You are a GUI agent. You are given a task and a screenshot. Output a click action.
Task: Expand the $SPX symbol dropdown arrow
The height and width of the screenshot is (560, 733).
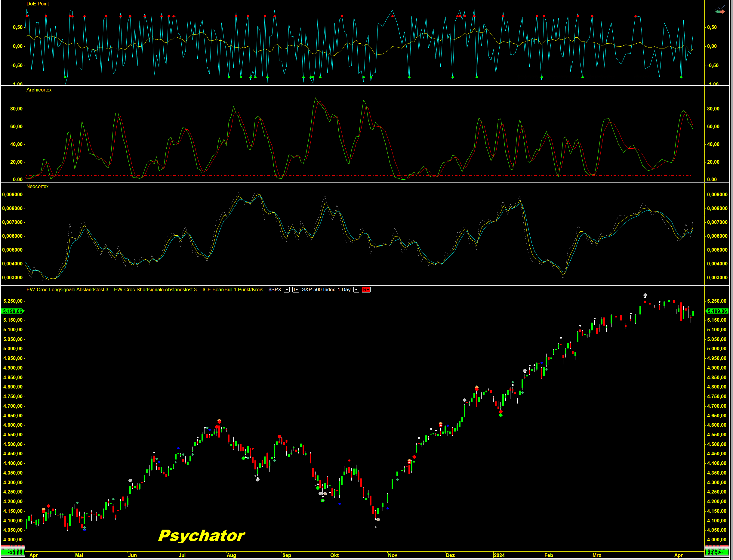pyautogui.click(x=287, y=290)
